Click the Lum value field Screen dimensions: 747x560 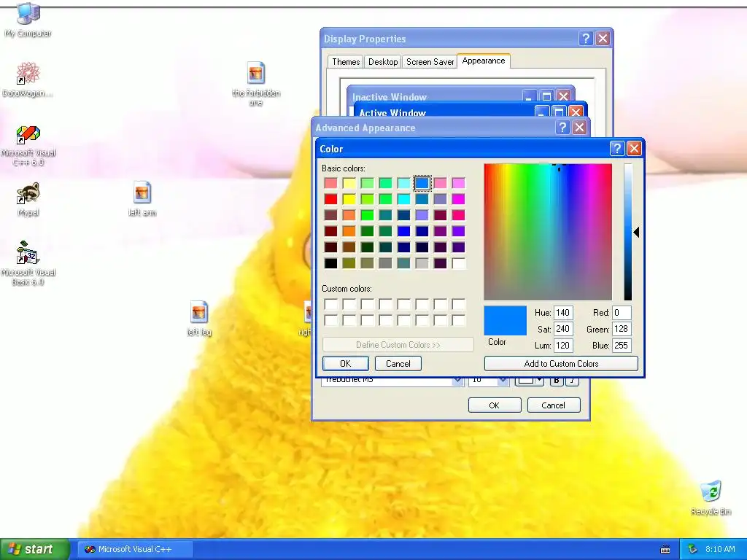563,345
